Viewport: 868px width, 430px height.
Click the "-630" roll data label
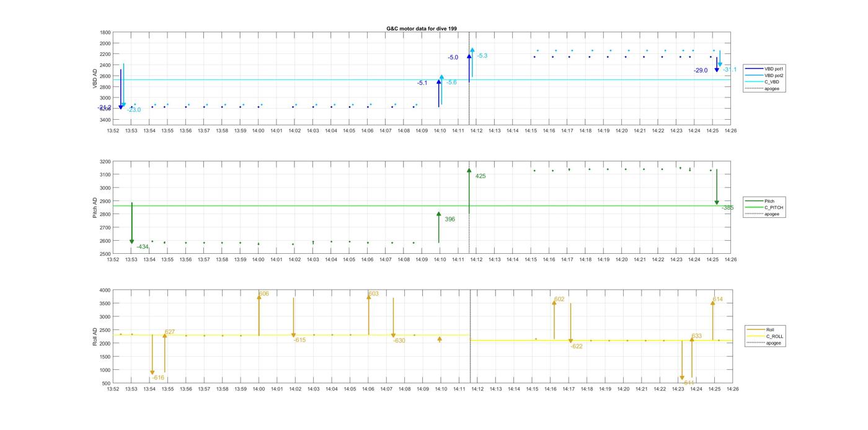tap(399, 341)
